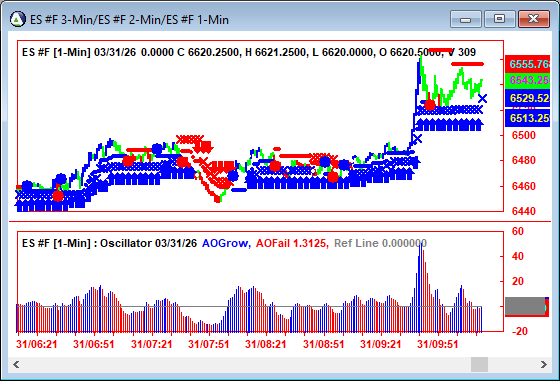560x381 pixels.
Task: Click the 6480 price axis value
Action: [x=524, y=160]
